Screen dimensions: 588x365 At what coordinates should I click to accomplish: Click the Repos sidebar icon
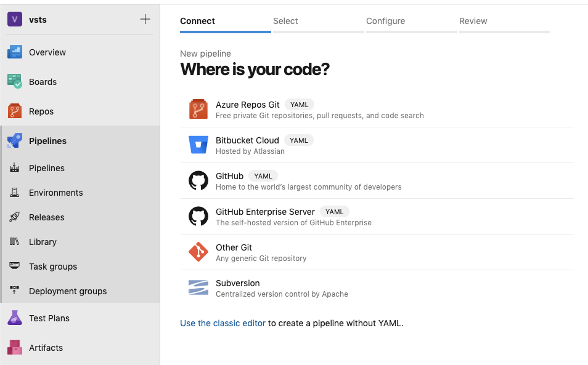[x=15, y=111]
